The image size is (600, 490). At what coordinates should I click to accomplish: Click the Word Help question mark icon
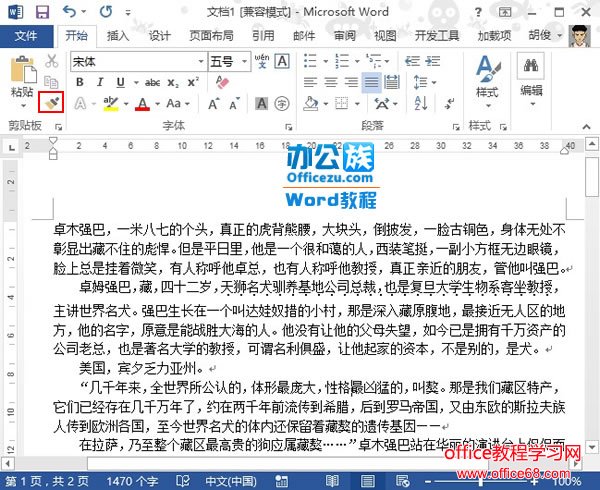(x=478, y=12)
